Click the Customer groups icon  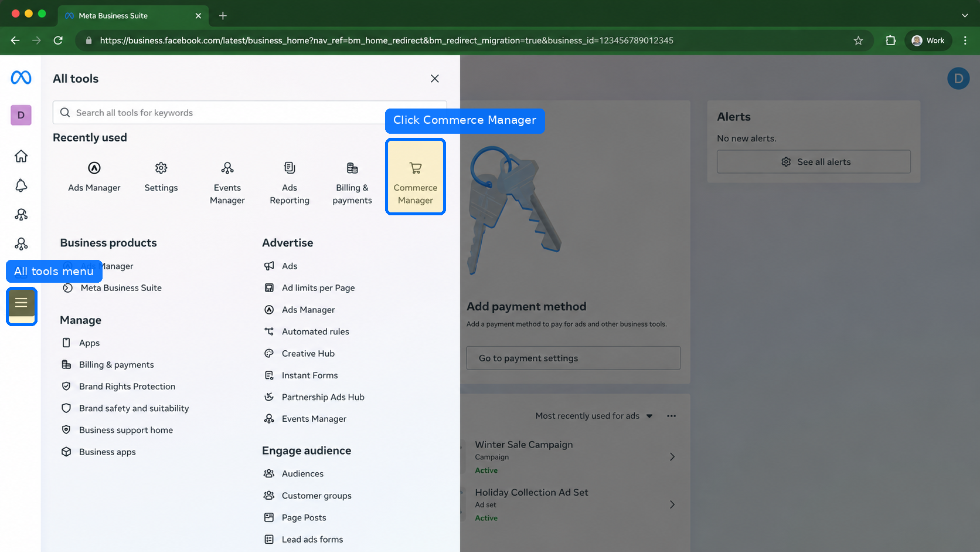(x=269, y=496)
